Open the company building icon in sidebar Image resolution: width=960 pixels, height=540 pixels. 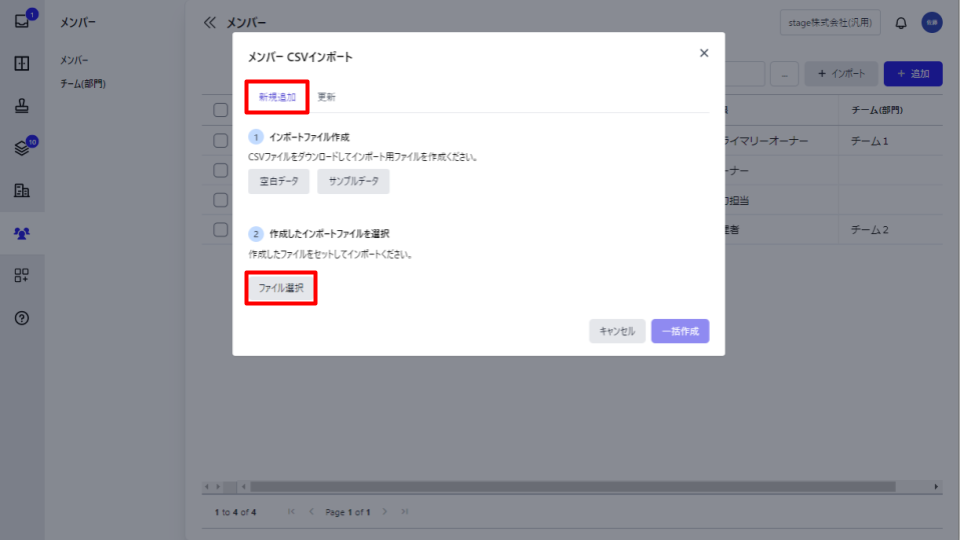click(22, 190)
